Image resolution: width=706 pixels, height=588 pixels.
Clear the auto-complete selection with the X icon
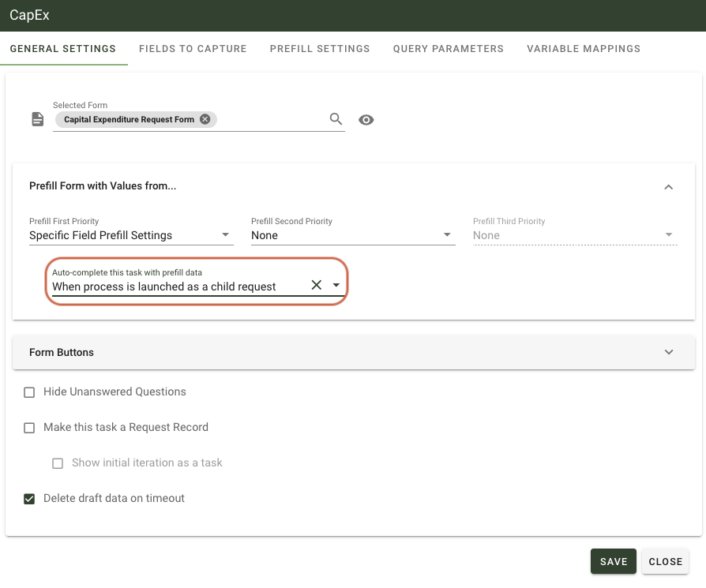tap(315, 285)
